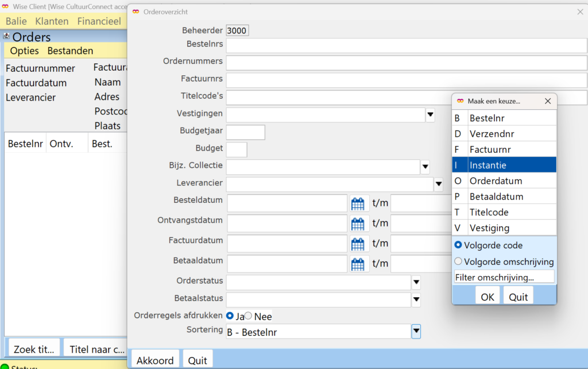The width and height of the screenshot is (588, 369).
Task: Click the green status indicator icon
Action: 5,366
